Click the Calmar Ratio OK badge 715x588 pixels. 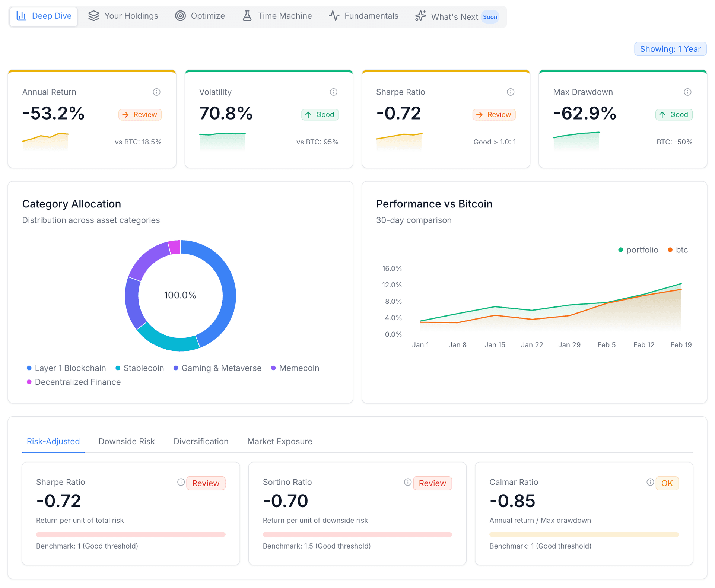tap(667, 483)
